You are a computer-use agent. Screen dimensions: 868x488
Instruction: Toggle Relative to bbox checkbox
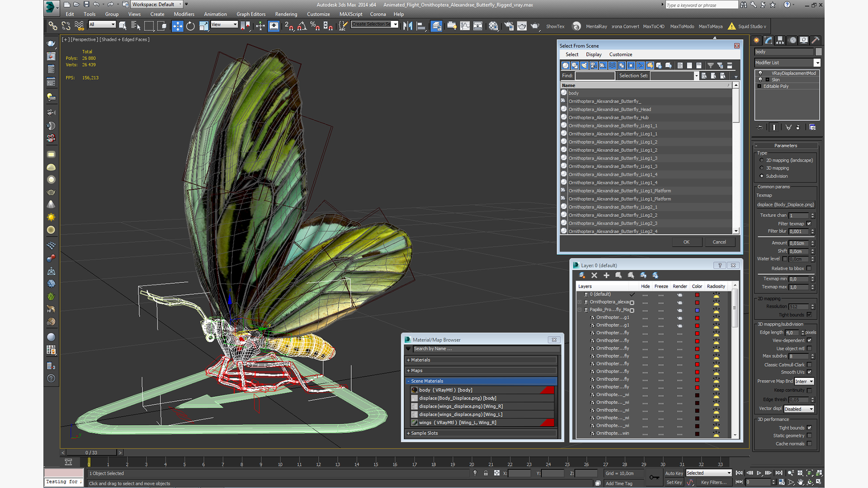point(809,268)
